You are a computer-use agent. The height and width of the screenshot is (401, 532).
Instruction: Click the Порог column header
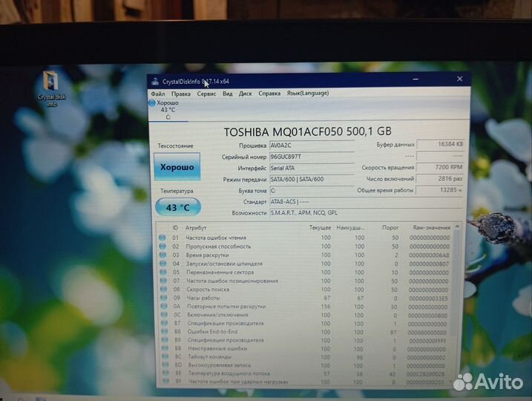[x=390, y=227]
